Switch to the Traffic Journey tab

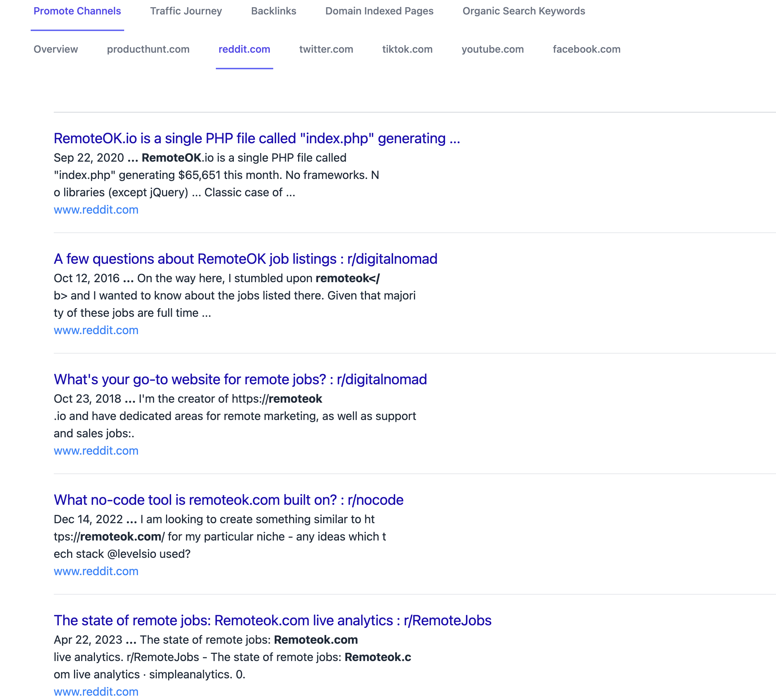coord(186,11)
